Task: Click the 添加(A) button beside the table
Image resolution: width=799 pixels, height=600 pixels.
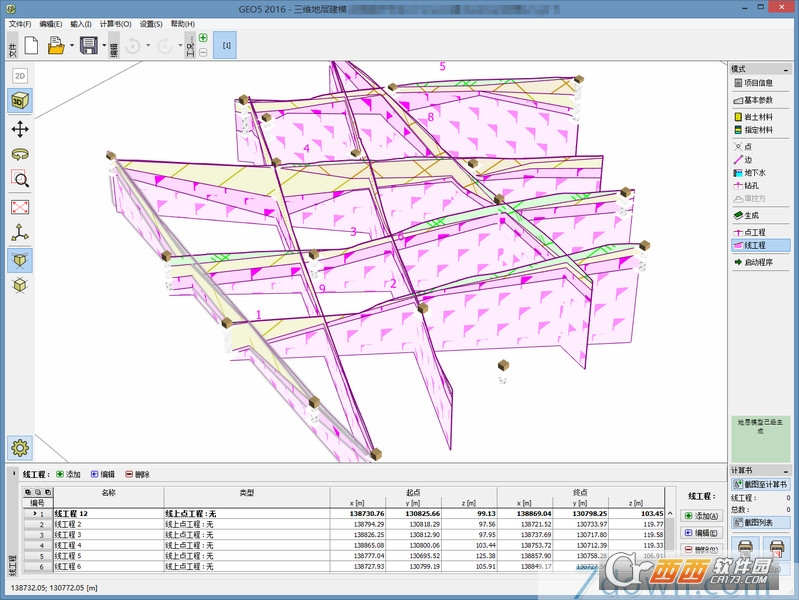Action: click(701, 516)
